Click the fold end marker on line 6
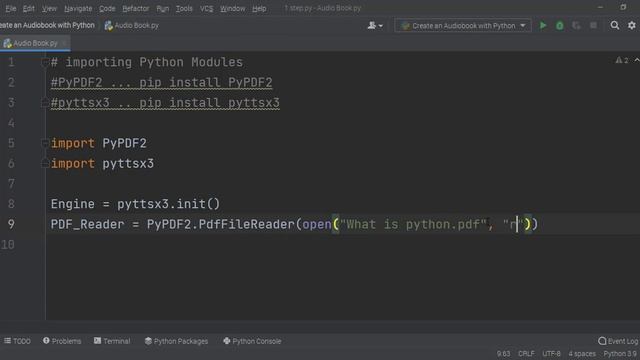The width and height of the screenshot is (640, 360). [x=45, y=163]
